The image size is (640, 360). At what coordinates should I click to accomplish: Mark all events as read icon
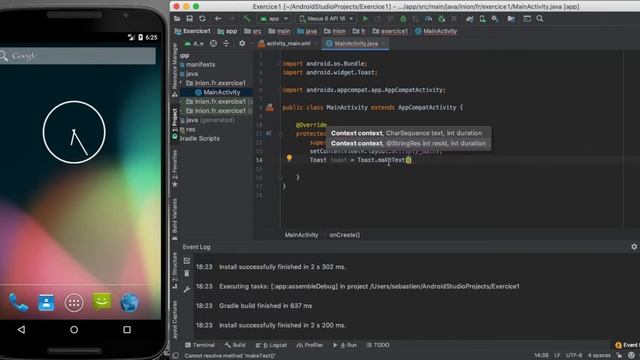click(x=187, y=261)
